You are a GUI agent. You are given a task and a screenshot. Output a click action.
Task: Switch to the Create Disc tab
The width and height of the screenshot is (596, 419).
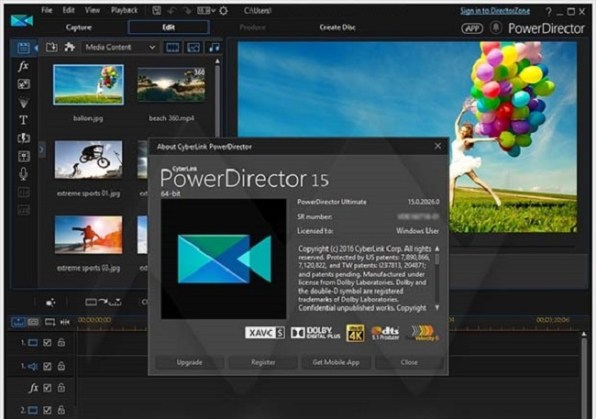tap(338, 27)
